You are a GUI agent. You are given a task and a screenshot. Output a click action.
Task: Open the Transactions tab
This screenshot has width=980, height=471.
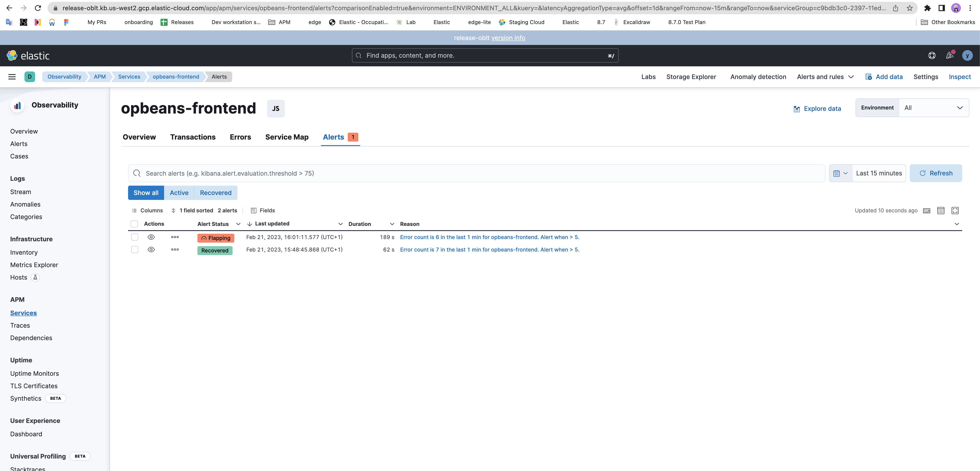(193, 137)
